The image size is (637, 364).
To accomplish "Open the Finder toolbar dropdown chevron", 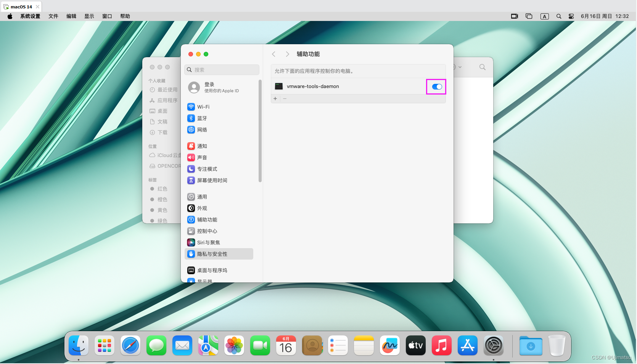I will tap(460, 67).
